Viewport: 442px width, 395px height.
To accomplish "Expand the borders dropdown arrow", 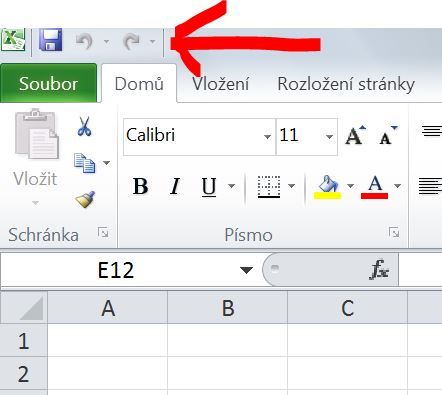I will click(x=291, y=186).
